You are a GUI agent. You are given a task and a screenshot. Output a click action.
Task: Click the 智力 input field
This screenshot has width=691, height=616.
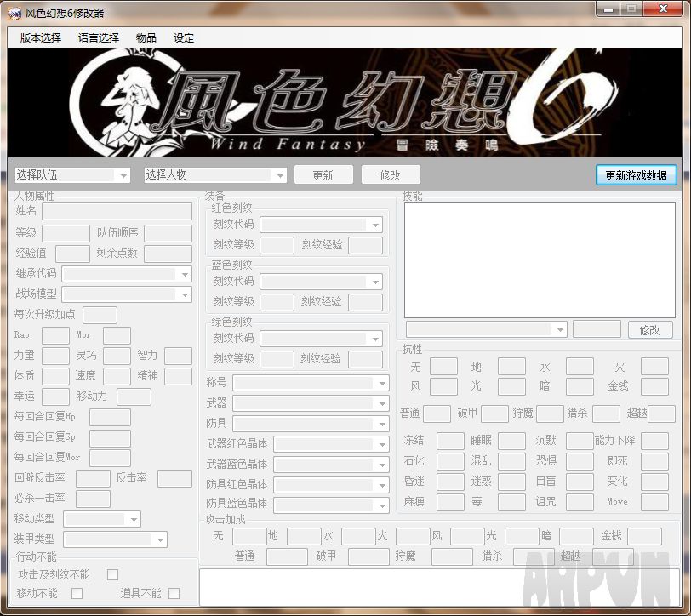178,356
